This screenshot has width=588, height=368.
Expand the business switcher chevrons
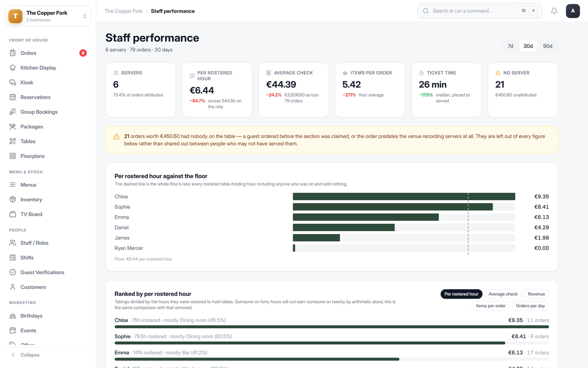coord(84,16)
